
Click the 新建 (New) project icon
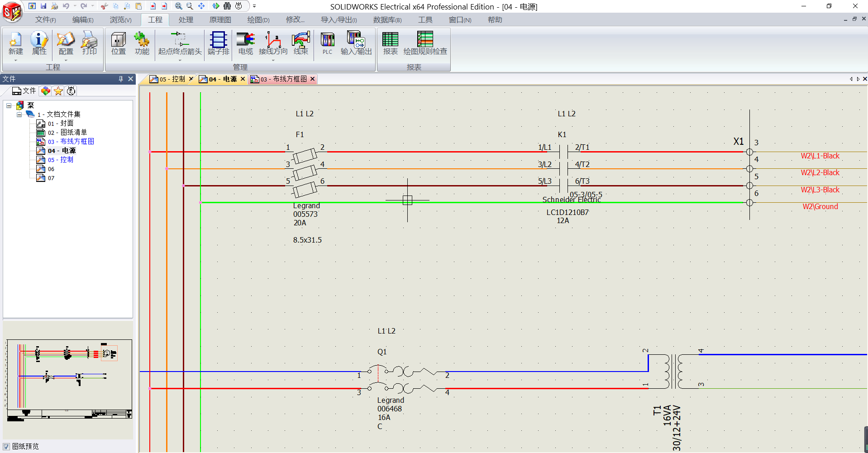point(15,43)
